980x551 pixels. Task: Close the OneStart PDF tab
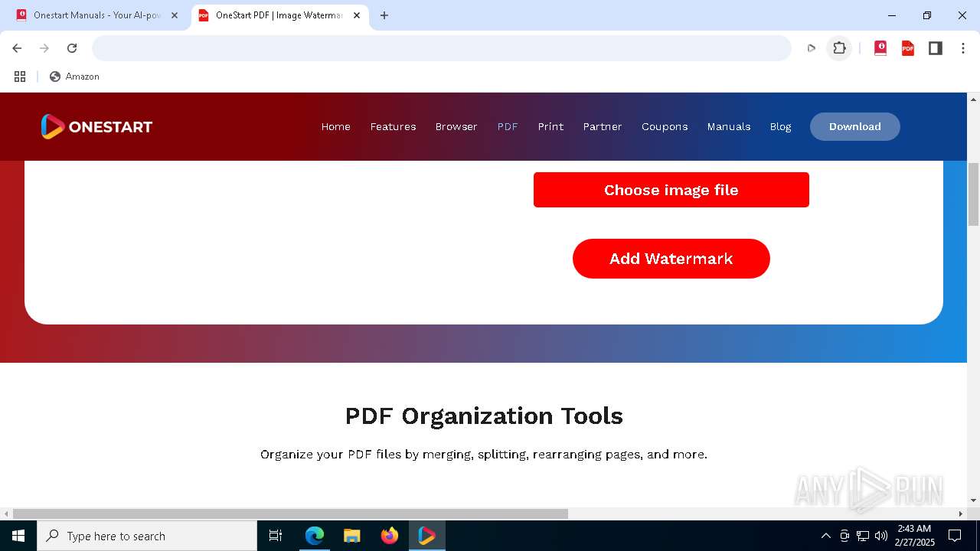click(357, 15)
